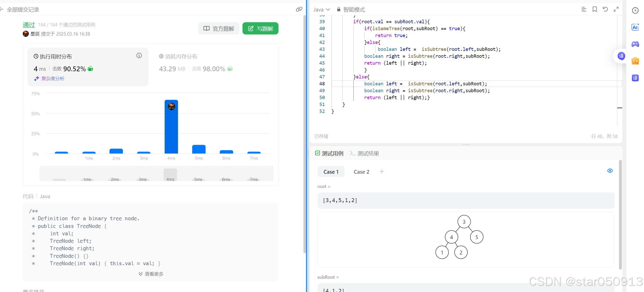Click the clock history icon in sidebar
The image size is (644, 292).
click(635, 10)
